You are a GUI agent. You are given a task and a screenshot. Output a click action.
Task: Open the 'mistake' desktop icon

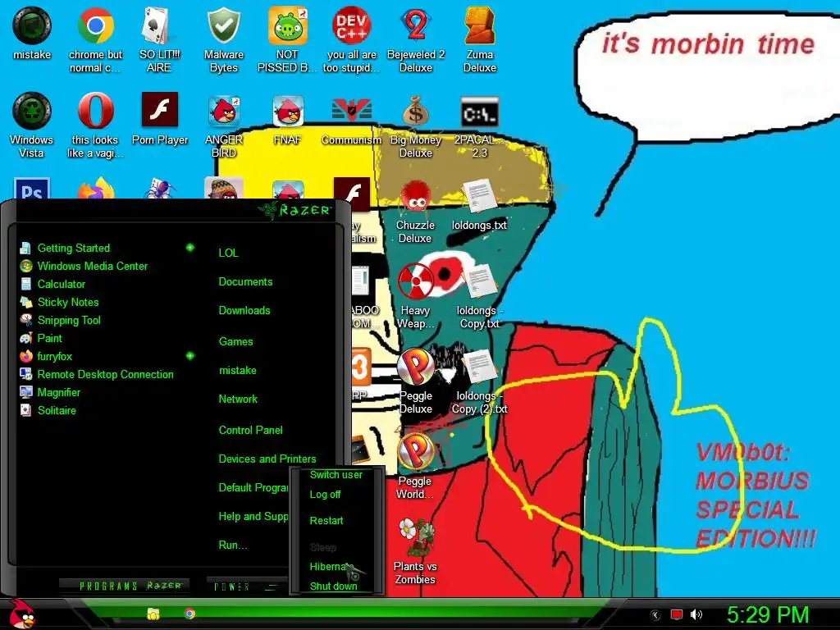[x=32, y=33]
